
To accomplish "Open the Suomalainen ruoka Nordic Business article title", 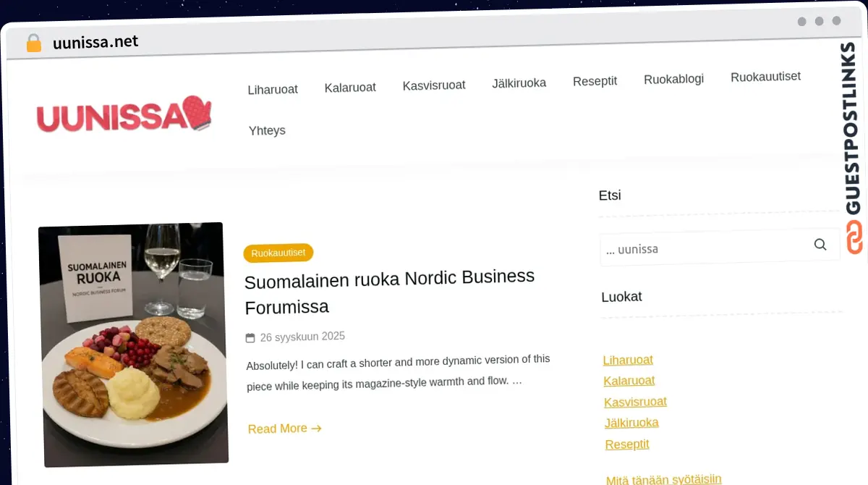I will coord(390,291).
